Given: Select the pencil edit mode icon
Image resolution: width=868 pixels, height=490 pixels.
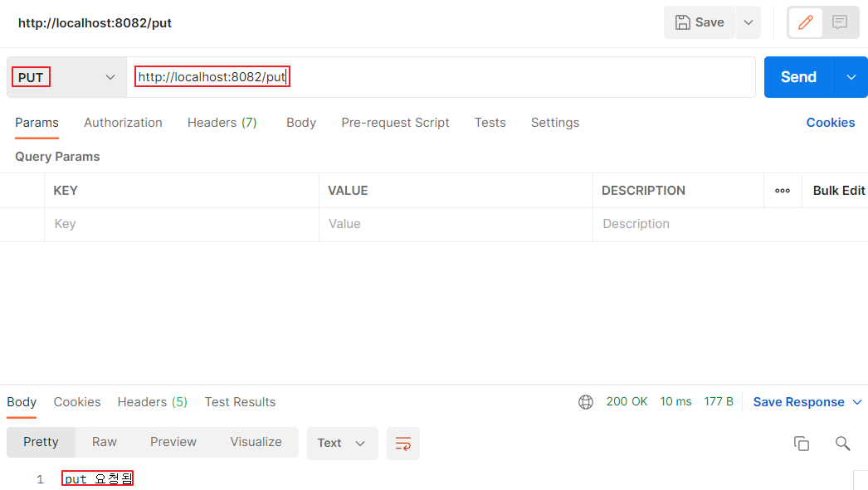Looking at the screenshot, I should tap(806, 22).
